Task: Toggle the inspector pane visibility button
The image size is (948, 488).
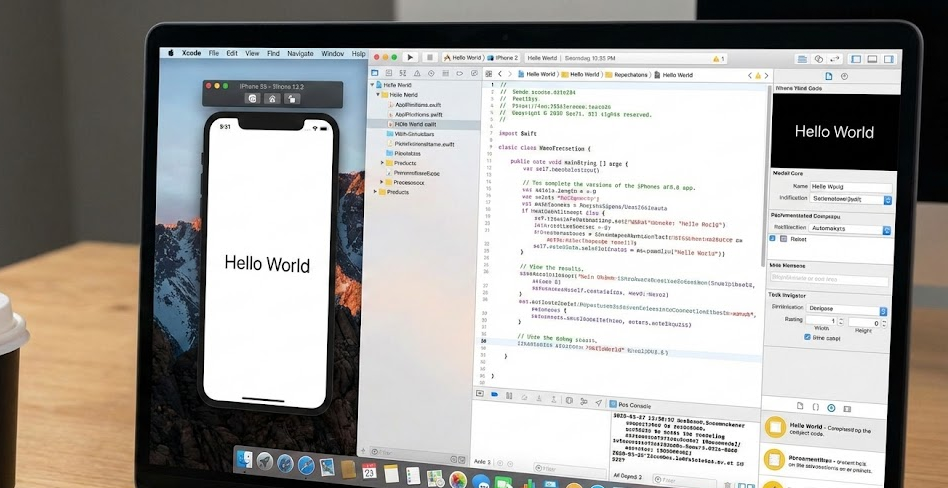Action: coord(888,59)
